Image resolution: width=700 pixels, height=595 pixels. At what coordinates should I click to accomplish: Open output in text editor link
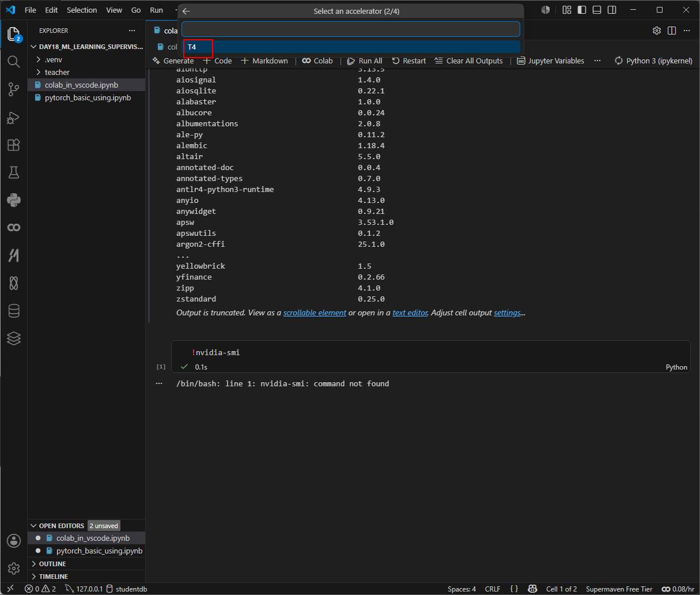[x=410, y=312]
